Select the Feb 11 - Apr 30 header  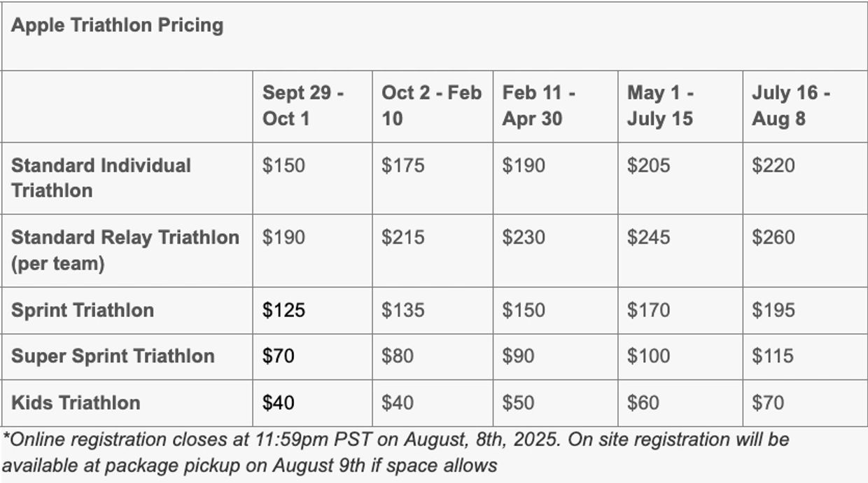pyautogui.click(x=538, y=106)
